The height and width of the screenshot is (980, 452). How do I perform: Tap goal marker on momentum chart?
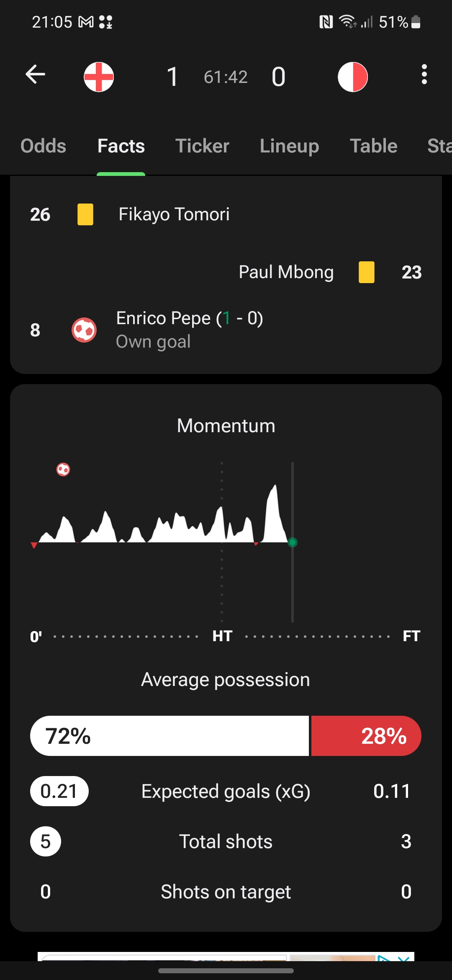[63, 469]
